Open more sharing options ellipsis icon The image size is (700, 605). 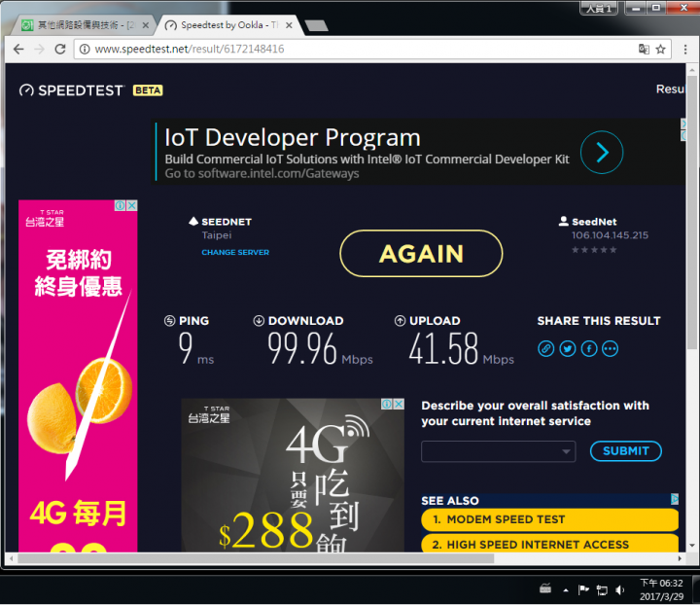pos(611,349)
